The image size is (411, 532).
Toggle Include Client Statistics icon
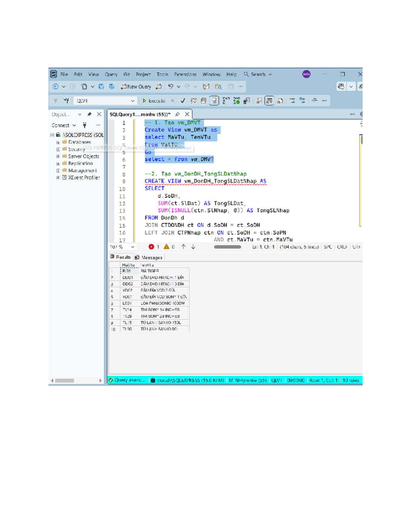247,101
